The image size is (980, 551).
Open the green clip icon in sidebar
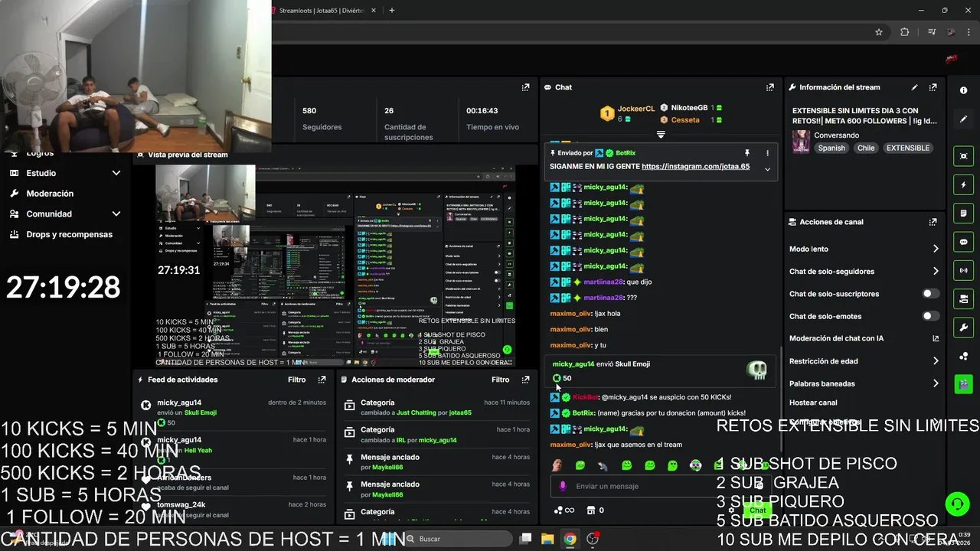click(963, 383)
